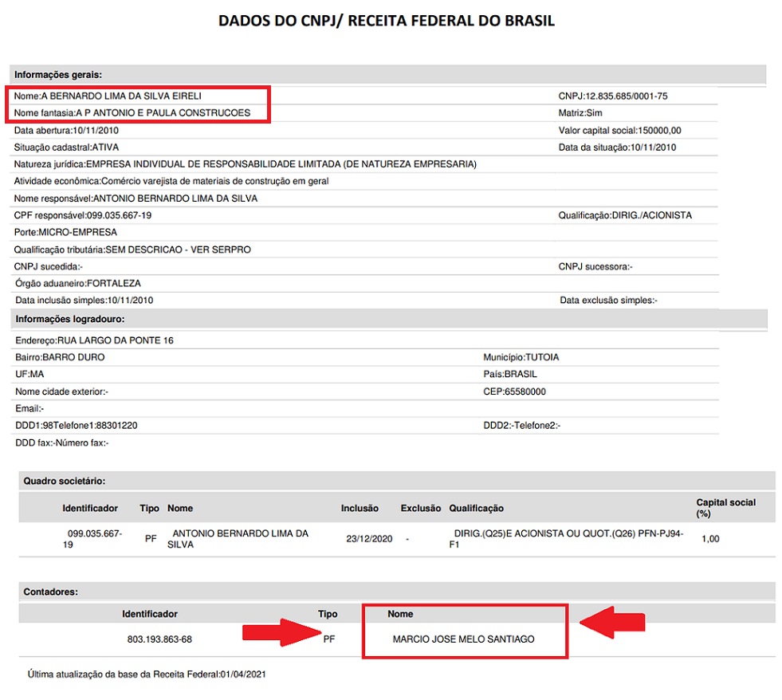Click the 'Quadro societário' section header
The width and height of the screenshot is (782, 700).
tap(65, 481)
